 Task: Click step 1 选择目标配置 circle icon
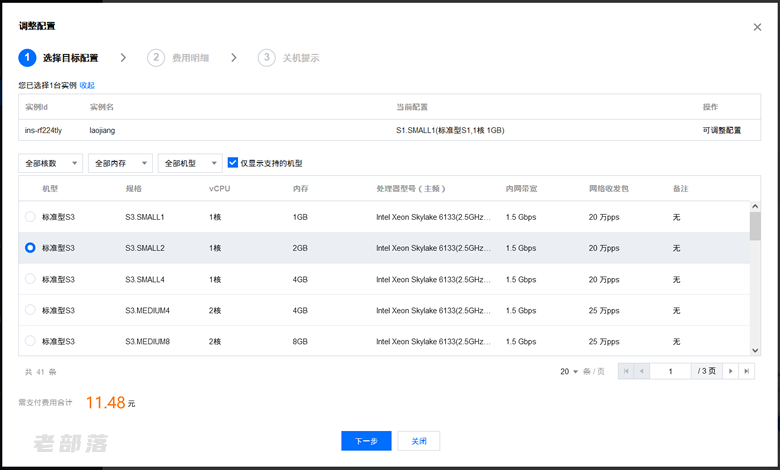click(x=27, y=58)
